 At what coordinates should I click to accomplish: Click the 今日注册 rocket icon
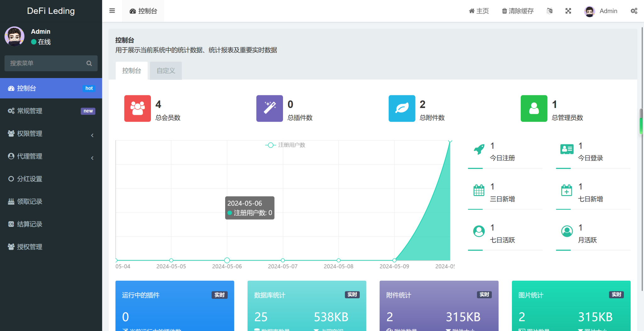pyautogui.click(x=479, y=149)
